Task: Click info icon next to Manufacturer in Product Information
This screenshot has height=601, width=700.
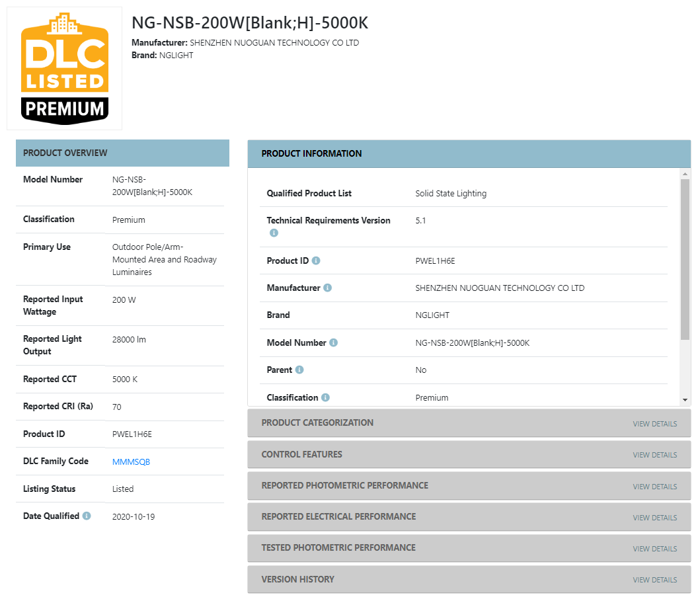Action: pos(327,288)
